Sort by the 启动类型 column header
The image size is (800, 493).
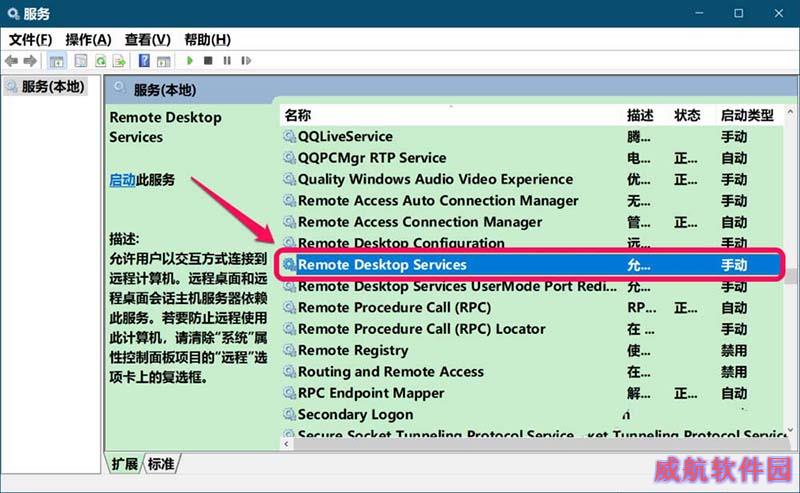pos(747,115)
